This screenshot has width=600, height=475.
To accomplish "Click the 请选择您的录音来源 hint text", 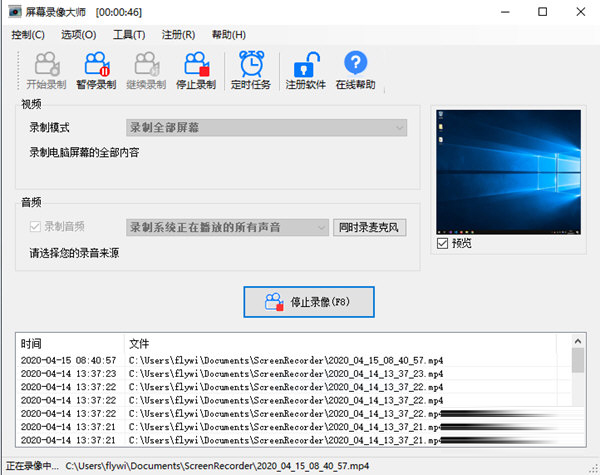I will pos(74,253).
